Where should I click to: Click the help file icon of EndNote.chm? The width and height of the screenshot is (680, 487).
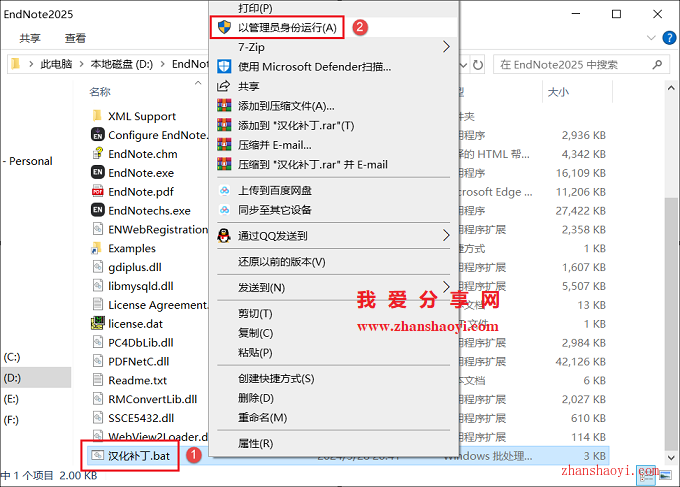click(x=98, y=154)
